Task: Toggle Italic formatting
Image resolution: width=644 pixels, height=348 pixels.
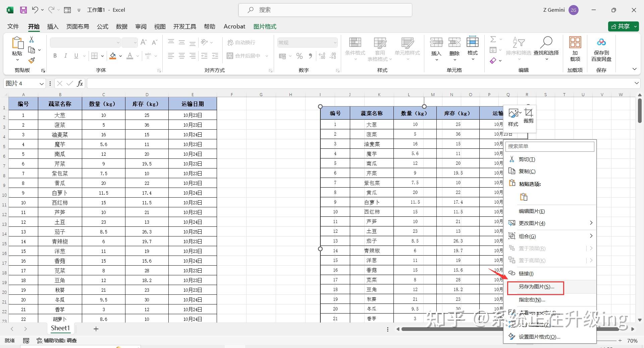Action: point(66,56)
